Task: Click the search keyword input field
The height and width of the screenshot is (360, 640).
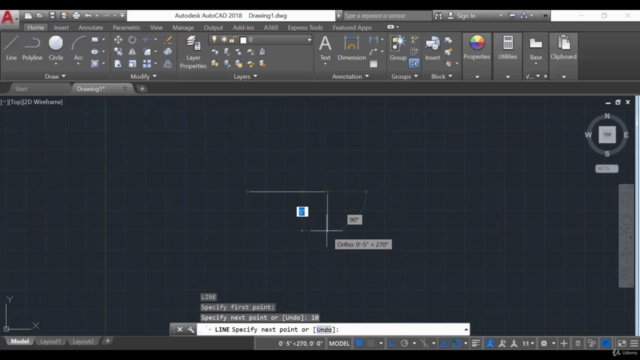Action: click(x=386, y=16)
